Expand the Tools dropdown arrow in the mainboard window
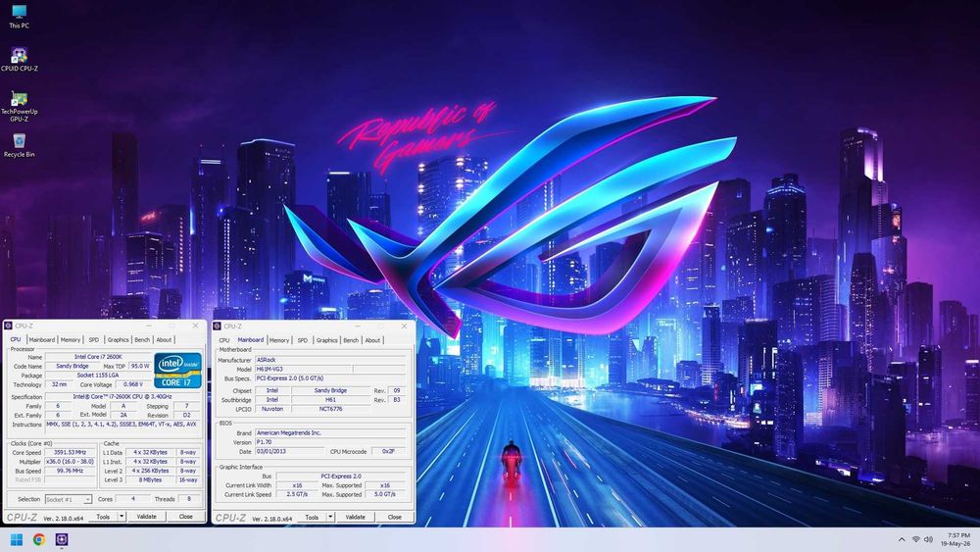 pos(330,517)
